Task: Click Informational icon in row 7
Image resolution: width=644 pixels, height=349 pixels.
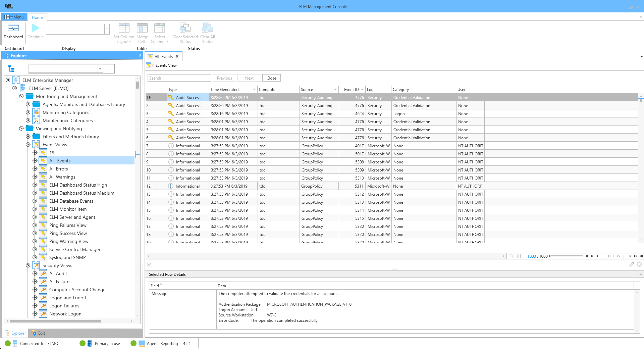Action: click(x=171, y=146)
